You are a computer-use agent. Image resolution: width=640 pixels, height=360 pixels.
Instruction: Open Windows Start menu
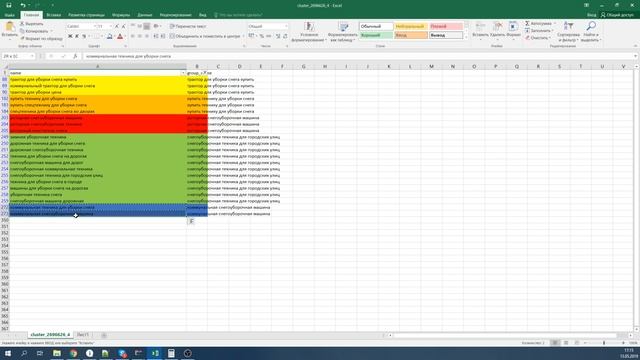[x=8, y=353]
